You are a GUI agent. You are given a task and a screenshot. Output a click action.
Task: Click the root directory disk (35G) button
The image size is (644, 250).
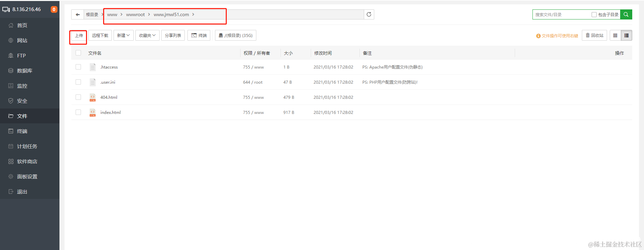pyautogui.click(x=235, y=35)
